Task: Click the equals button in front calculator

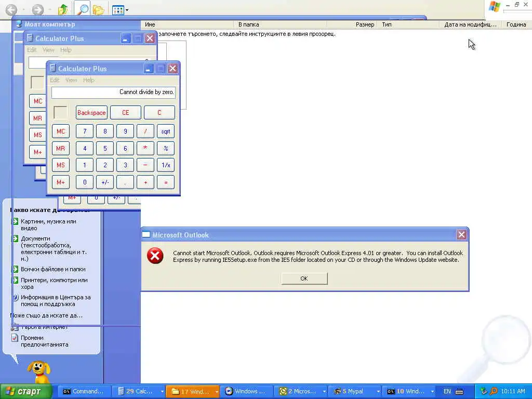Action: click(x=166, y=182)
